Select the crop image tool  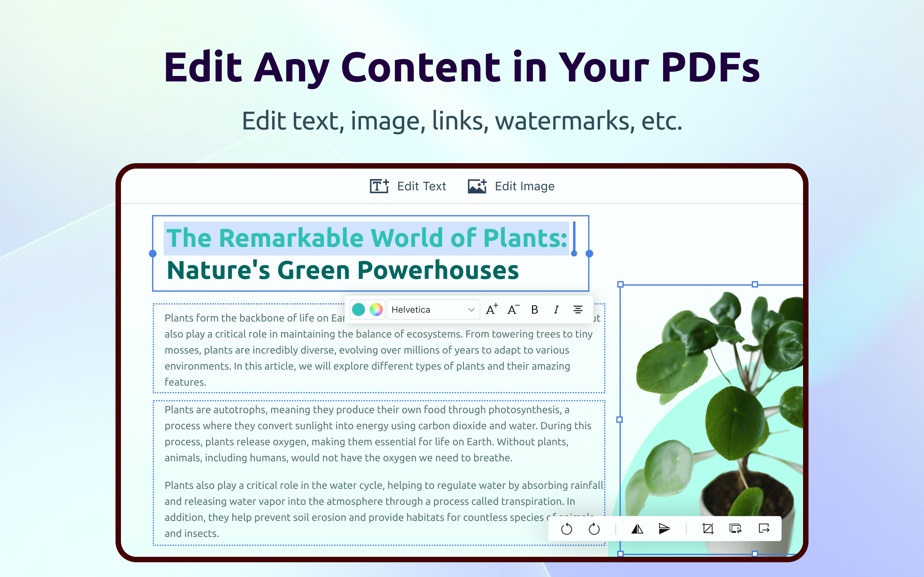pyautogui.click(x=708, y=529)
